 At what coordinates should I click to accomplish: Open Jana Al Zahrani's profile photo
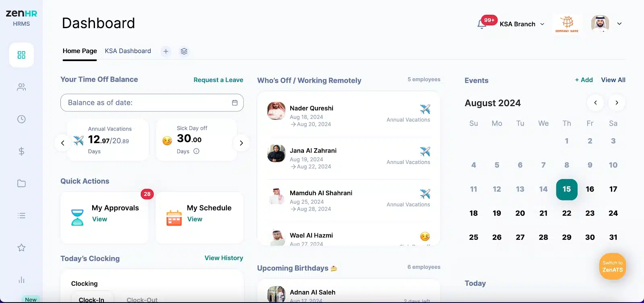coord(277,153)
